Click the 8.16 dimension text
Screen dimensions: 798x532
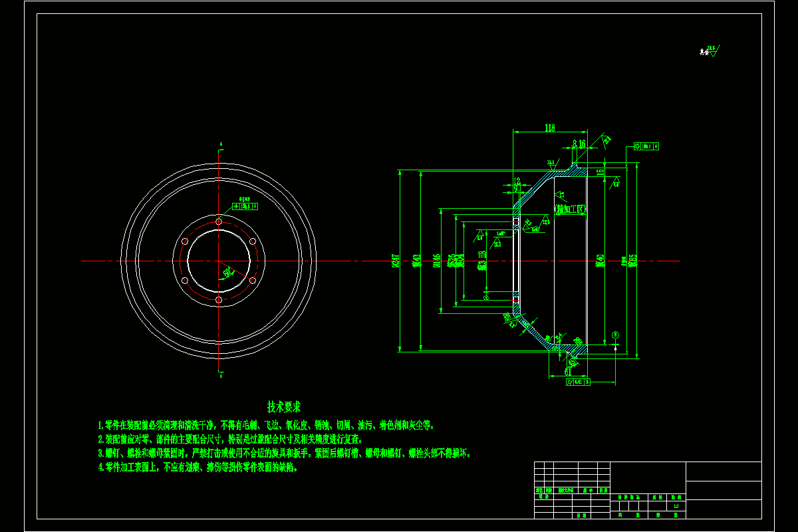[579, 143]
